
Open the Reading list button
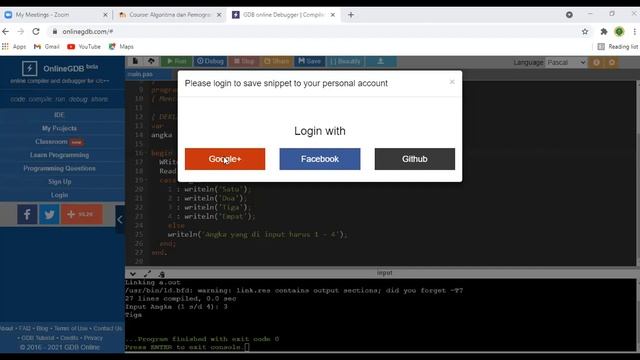coord(618,47)
